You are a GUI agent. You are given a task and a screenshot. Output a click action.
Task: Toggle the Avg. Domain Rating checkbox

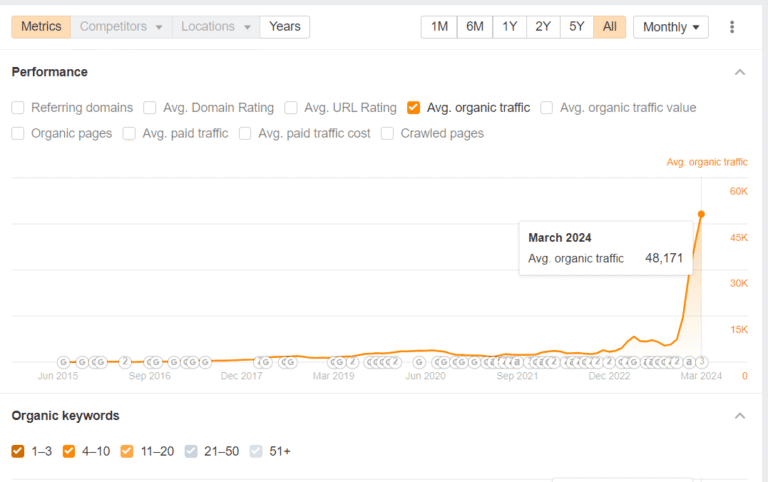point(150,108)
